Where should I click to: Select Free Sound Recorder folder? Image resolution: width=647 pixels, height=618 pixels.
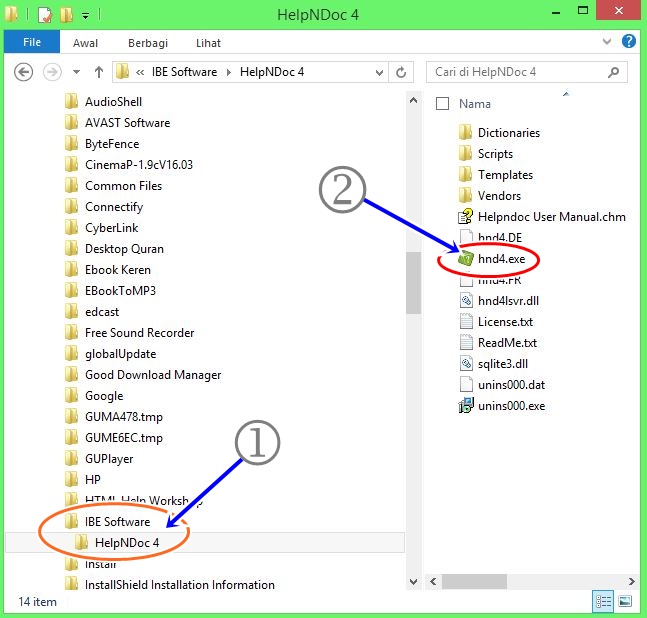[130, 333]
